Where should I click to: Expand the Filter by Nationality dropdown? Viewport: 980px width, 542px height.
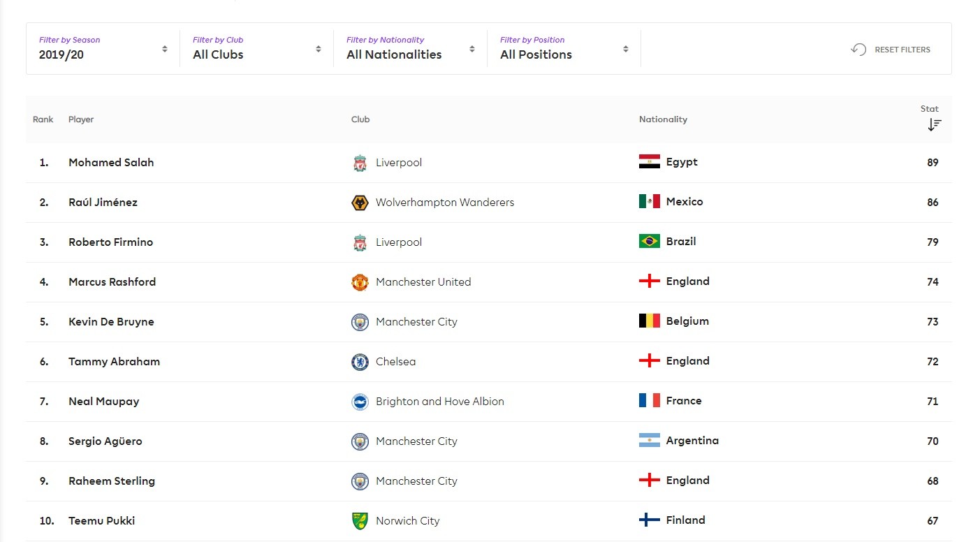point(410,49)
